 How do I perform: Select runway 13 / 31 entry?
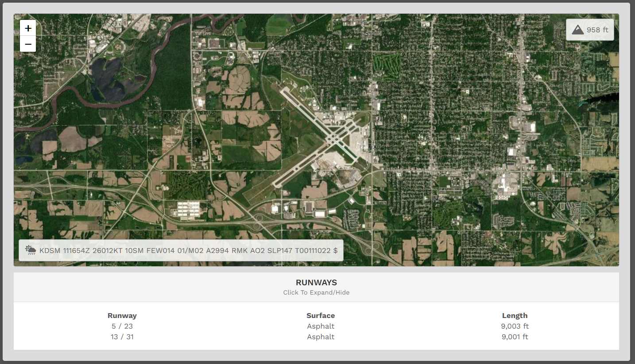122,337
